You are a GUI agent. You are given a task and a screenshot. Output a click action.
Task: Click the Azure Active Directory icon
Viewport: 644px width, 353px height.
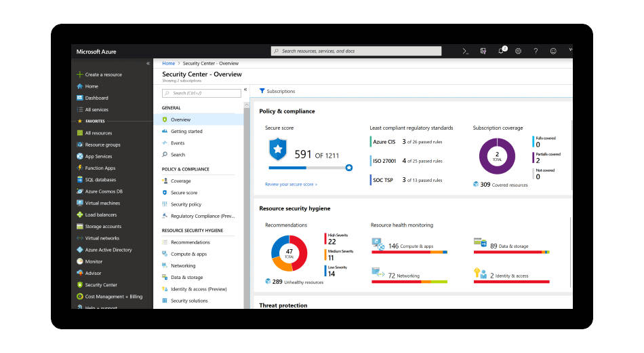click(80, 250)
